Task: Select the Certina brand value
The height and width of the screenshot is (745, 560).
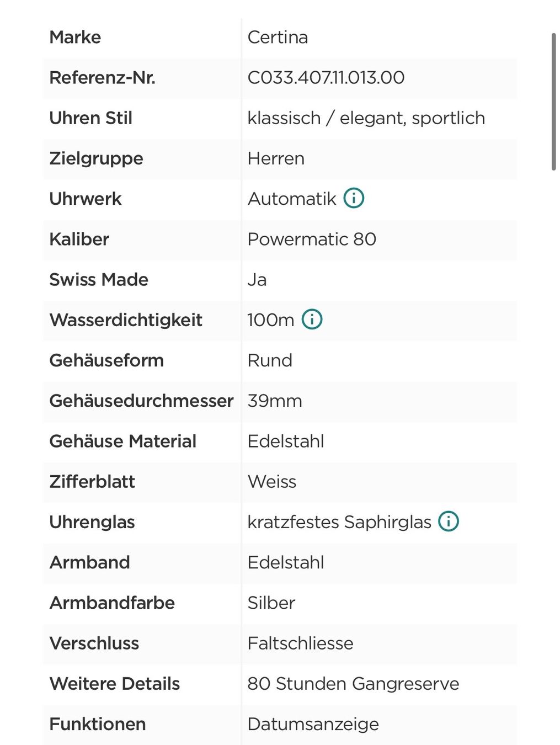Action: click(x=278, y=37)
